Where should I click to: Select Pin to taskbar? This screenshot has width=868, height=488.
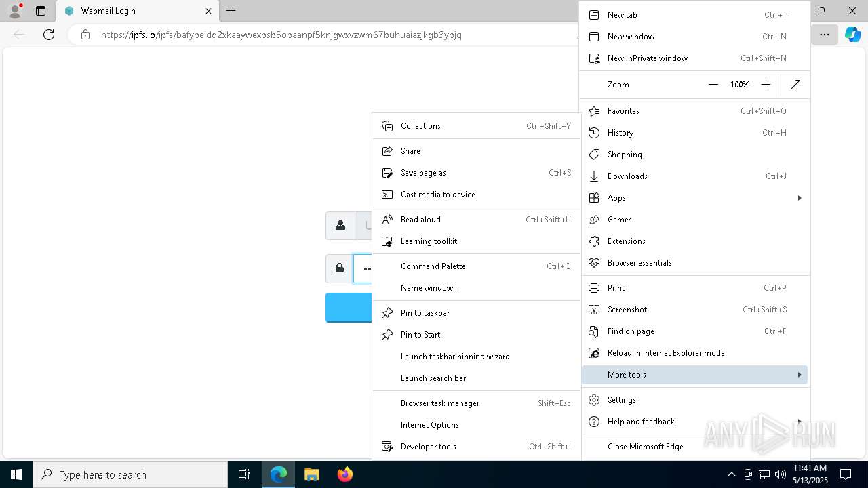pos(476,312)
